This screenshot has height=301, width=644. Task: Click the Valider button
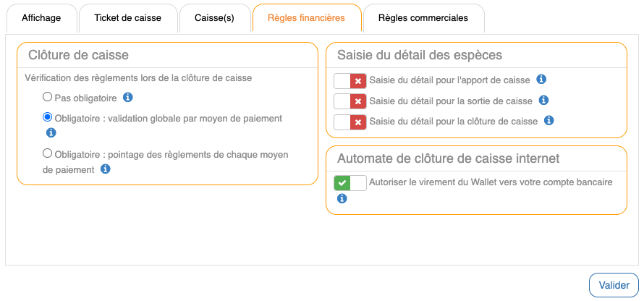(614, 285)
